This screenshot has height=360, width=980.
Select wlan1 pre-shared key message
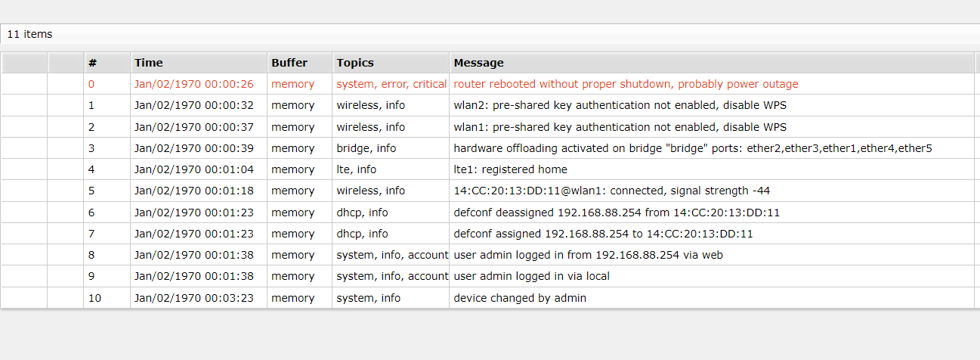point(620,127)
